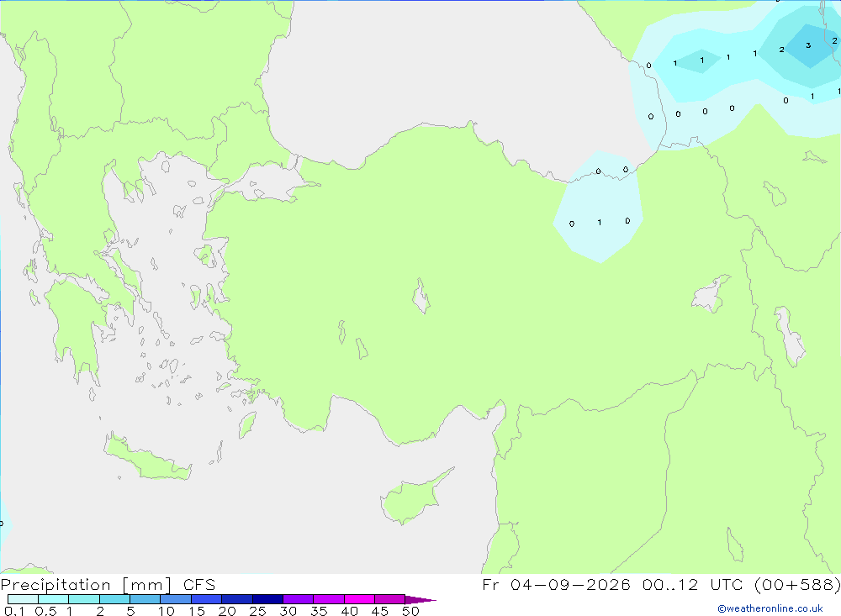Image resolution: width=841 pixels, height=616 pixels.
Task: Click the purple arrow tip above 50 mm
Action: [x=420, y=600]
